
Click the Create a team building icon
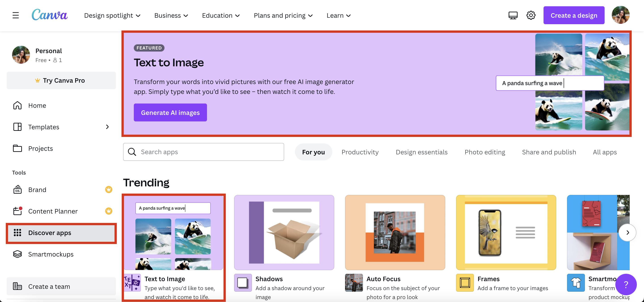click(x=17, y=286)
